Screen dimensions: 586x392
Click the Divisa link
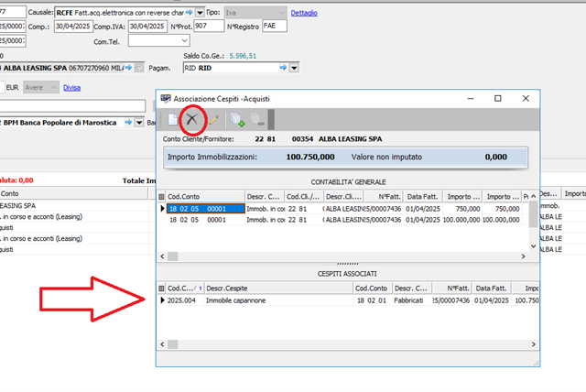coord(71,87)
